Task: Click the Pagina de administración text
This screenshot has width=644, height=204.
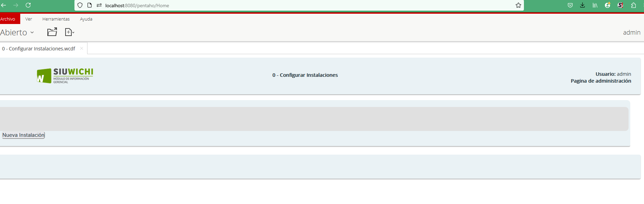Action: point(601,81)
